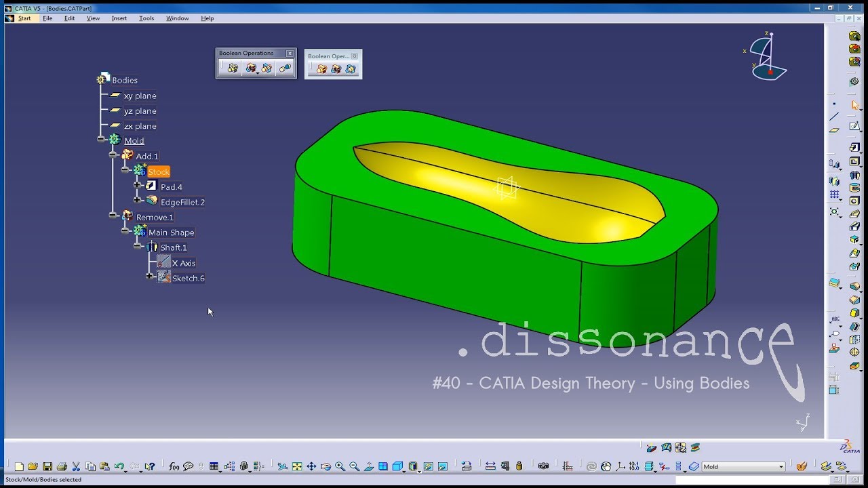Click the Measure Inertia weight icon
The width and height of the screenshot is (868, 488).
point(519,466)
